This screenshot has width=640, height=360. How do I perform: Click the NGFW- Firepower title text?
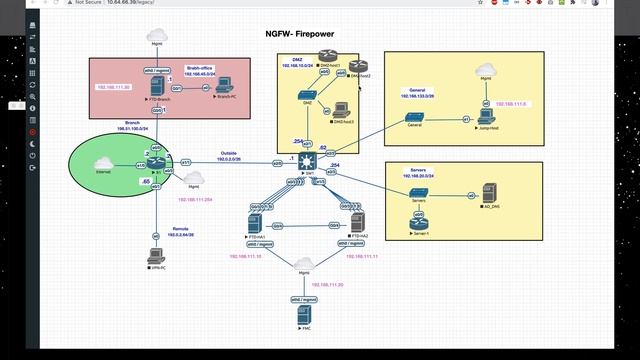(x=300, y=34)
